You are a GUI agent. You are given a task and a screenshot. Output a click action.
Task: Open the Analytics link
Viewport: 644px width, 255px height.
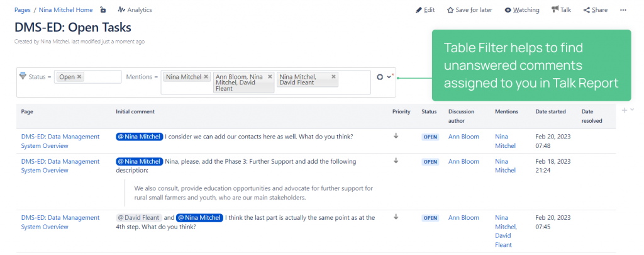tap(135, 10)
